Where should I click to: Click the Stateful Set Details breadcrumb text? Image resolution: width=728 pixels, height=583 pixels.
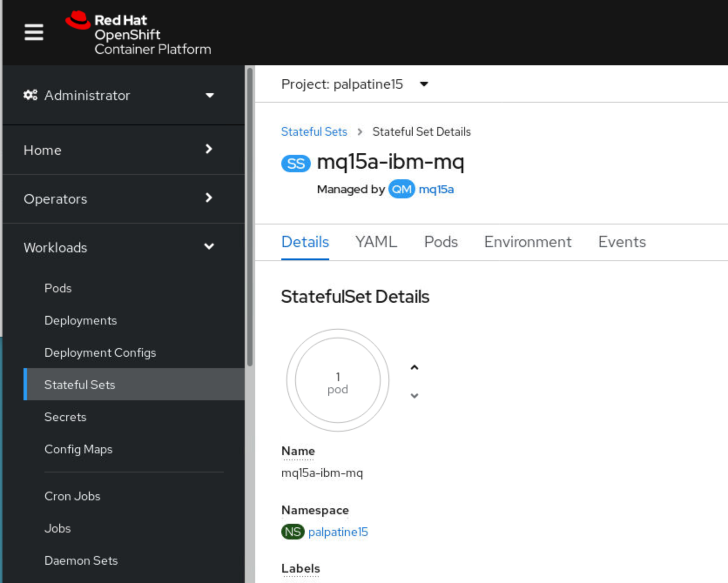421,131
